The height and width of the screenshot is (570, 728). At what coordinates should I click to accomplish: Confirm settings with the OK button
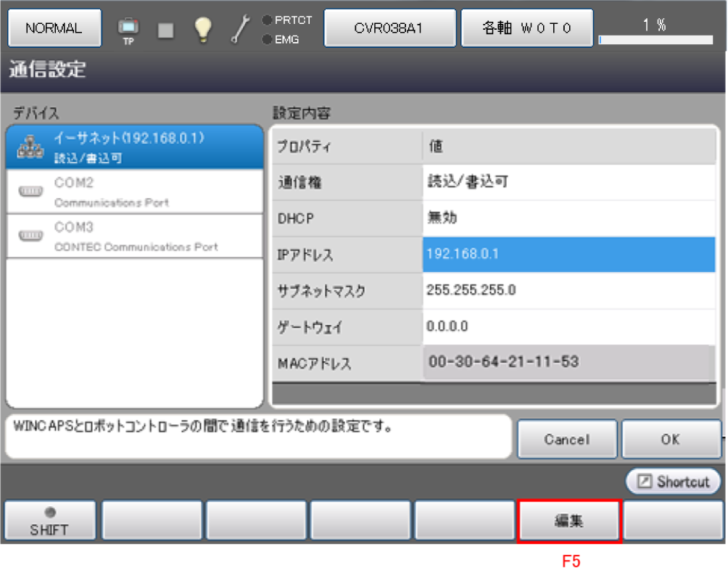click(x=671, y=439)
